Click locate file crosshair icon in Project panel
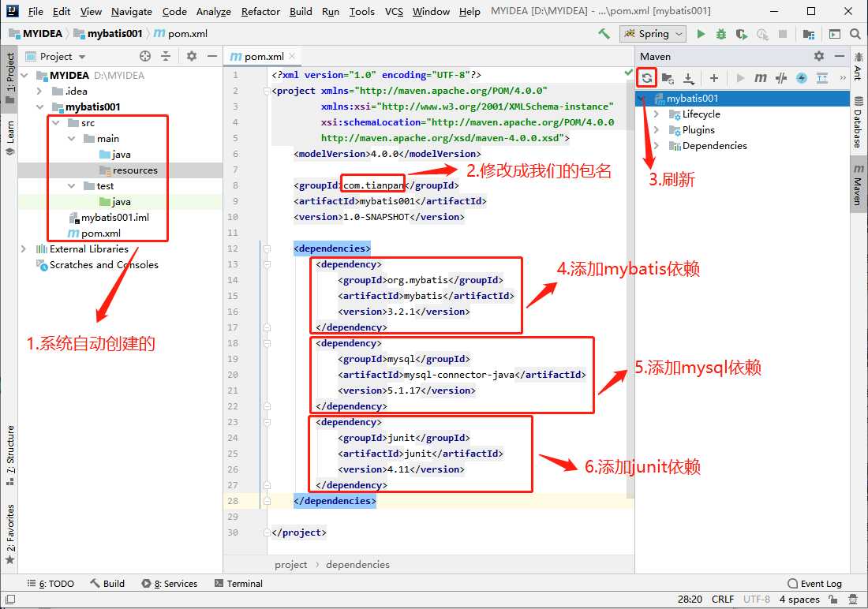 tap(145, 56)
